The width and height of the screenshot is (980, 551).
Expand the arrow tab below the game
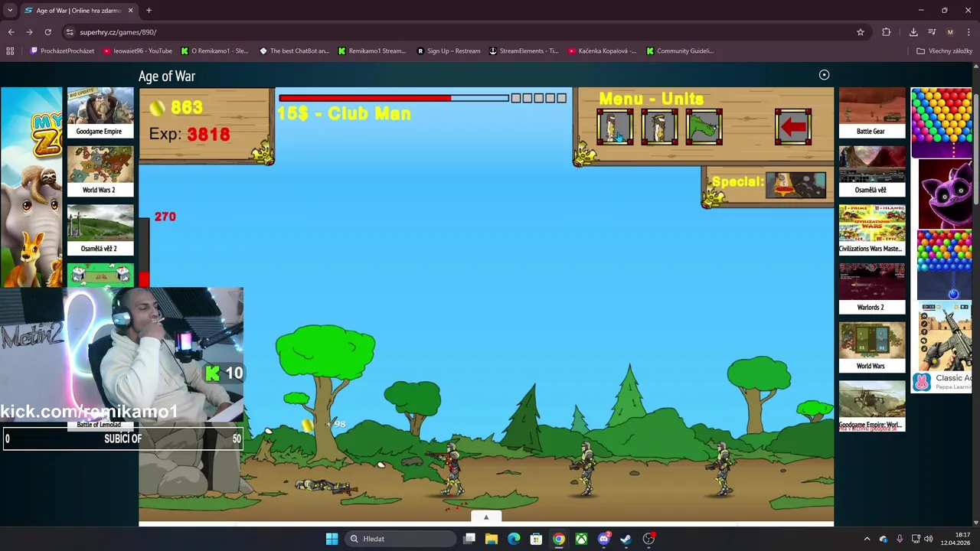click(x=485, y=517)
